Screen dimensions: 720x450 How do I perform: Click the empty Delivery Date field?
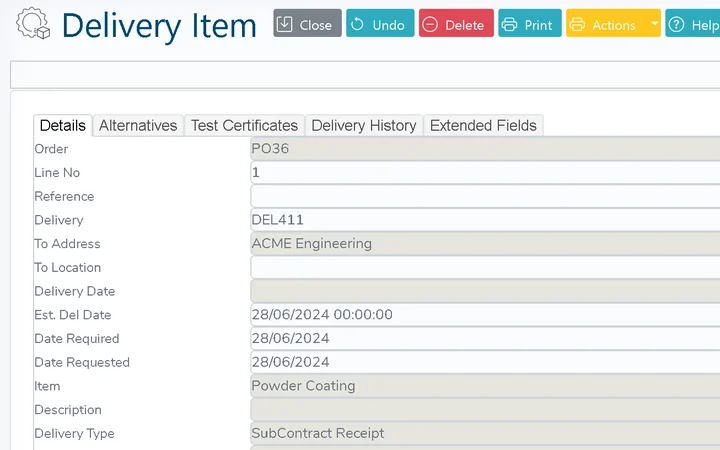485,291
